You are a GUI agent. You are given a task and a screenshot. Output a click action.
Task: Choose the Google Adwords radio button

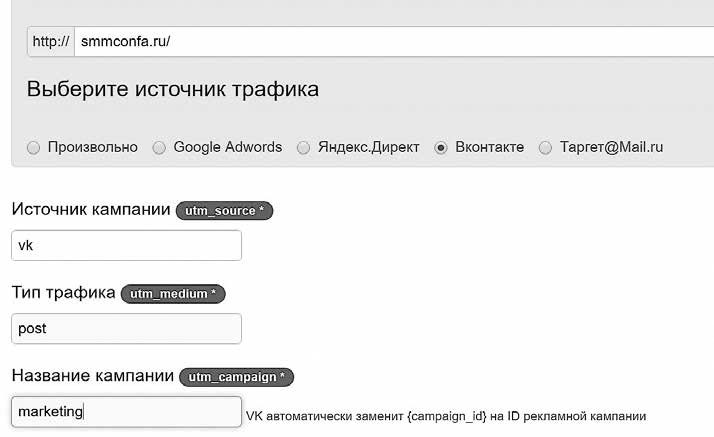159,148
